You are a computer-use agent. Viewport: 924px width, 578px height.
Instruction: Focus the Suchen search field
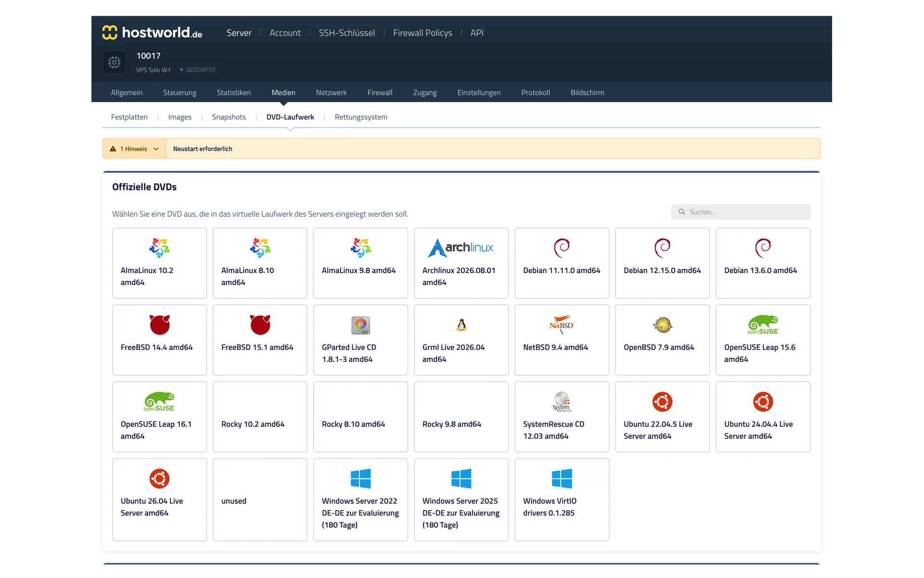[740, 212]
